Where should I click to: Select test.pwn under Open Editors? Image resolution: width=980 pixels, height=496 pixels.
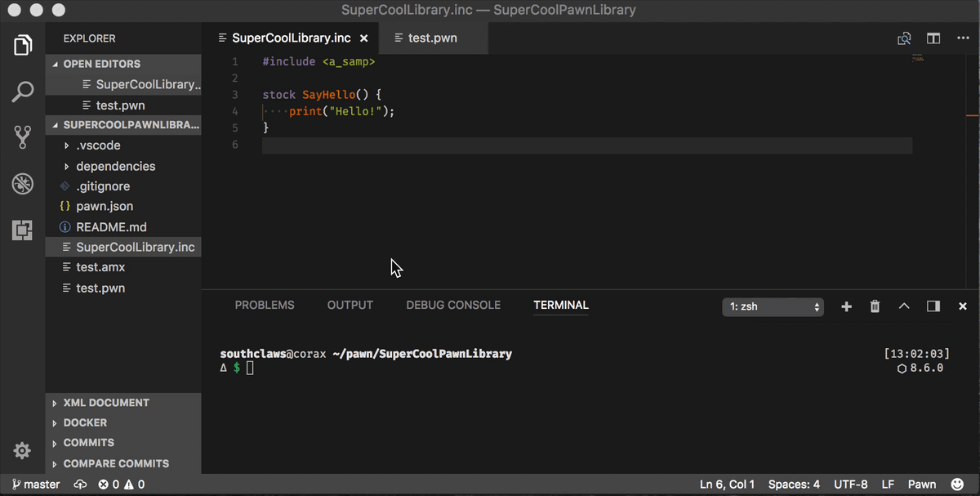pos(123,105)
